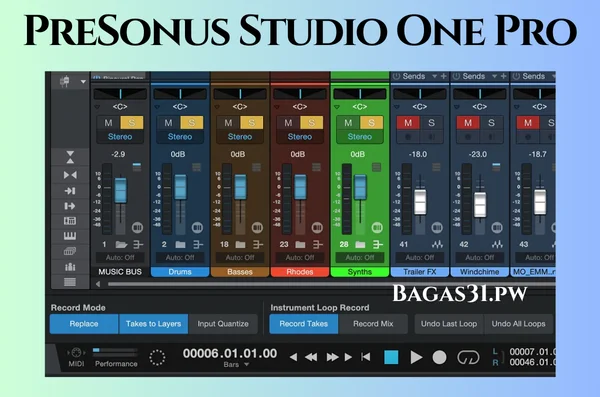
Task: Click the narrow/expand channels arrows icon
Action: coord(70,157)
